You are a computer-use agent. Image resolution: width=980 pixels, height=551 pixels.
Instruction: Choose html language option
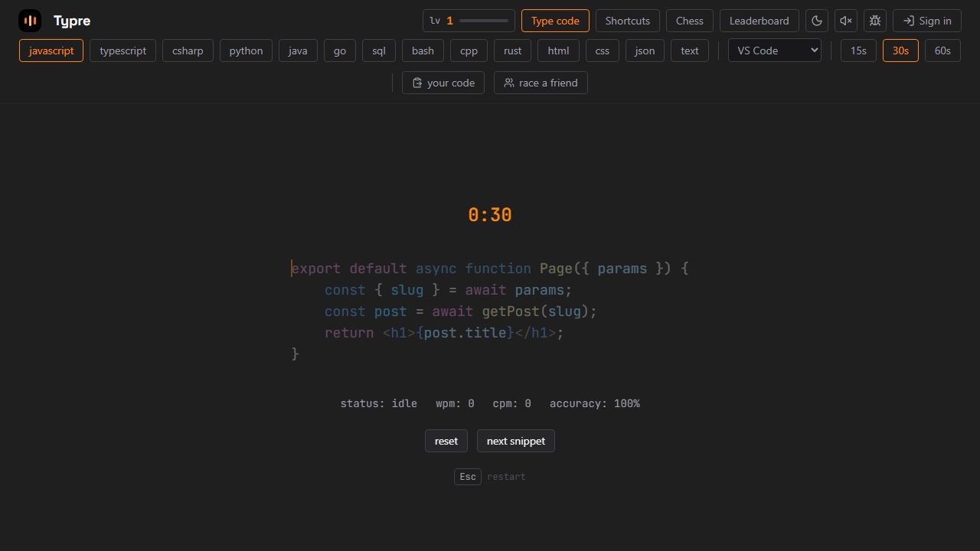[x=558, y=51]
